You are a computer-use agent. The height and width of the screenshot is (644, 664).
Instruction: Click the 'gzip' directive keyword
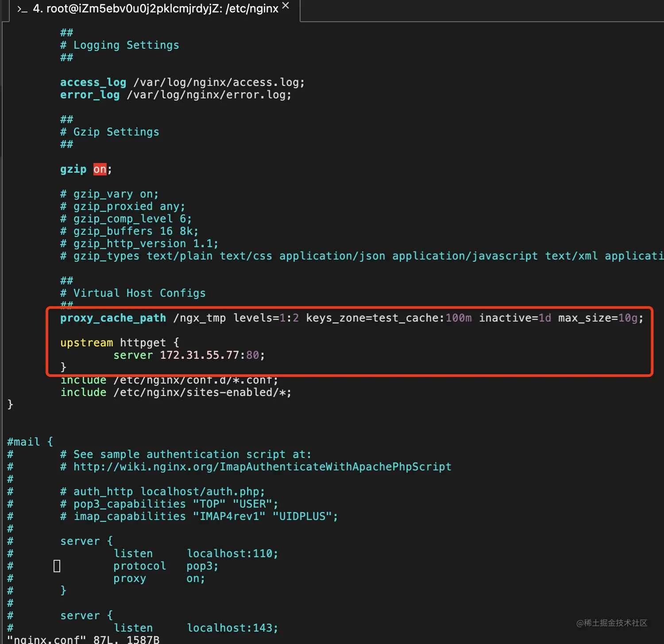[x=73, y=169]
